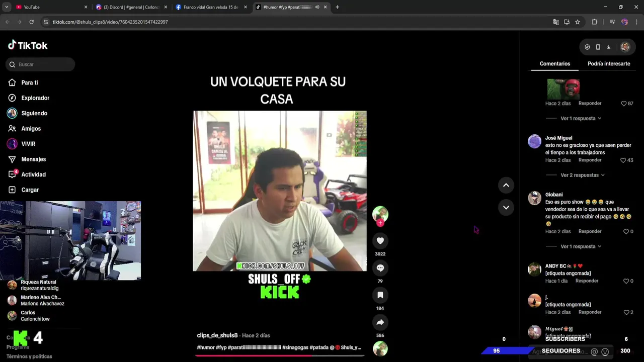Open José Miguel's profile avatar
The width and height of the screenshot is (644, 362).
[x=534, y=141]
